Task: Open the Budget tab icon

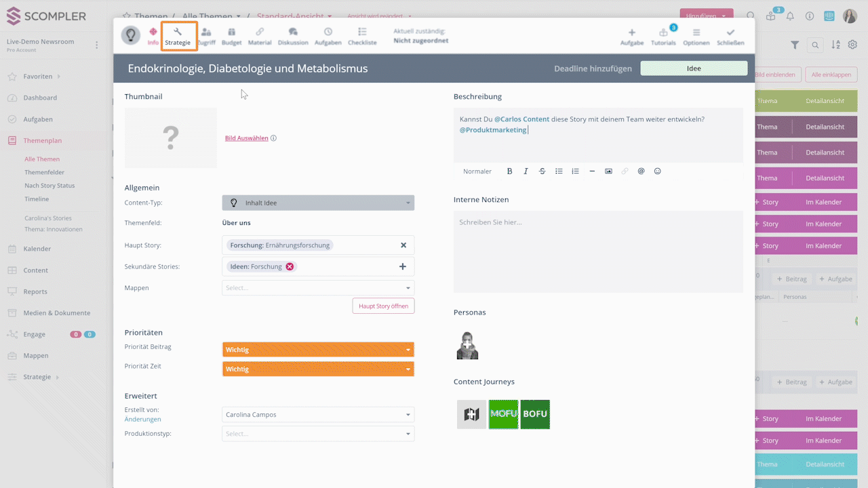Action: [231, 32]
